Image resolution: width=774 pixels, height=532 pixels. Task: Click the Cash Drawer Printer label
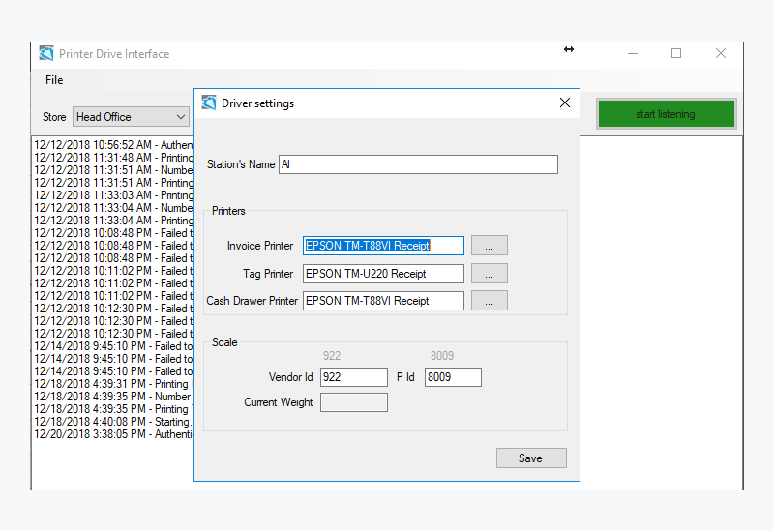252,301
